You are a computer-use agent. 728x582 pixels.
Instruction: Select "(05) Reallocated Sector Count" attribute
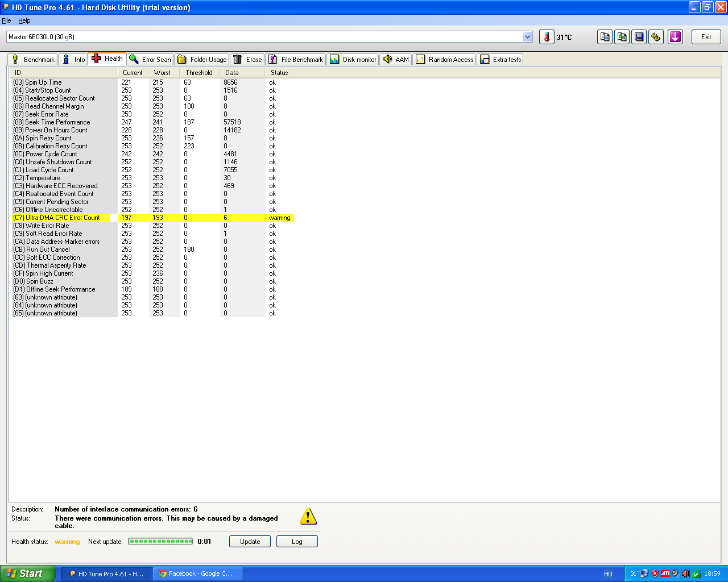pyautogui.click(x=152, y=98)
